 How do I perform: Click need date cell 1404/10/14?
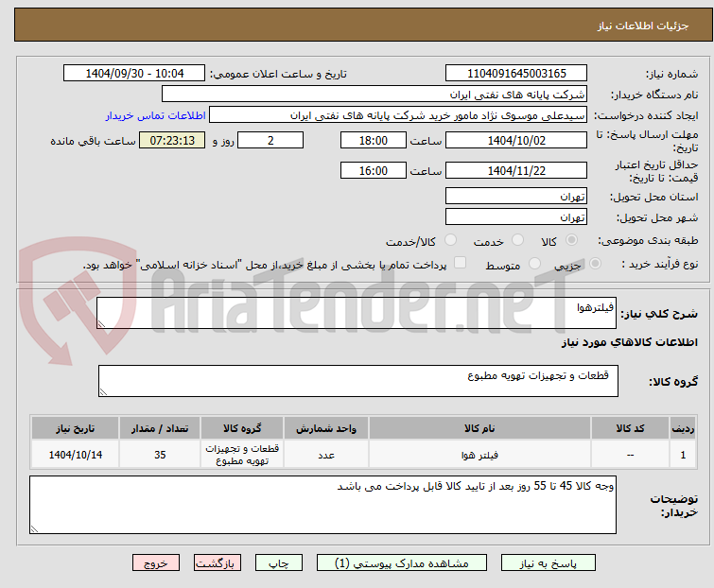tap(75, 455)
